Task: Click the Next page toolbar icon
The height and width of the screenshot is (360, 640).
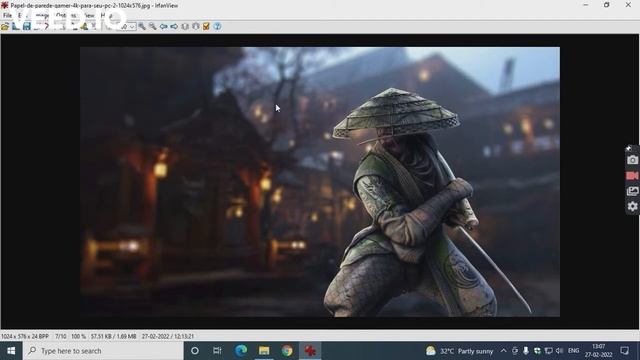Action: 196,27
